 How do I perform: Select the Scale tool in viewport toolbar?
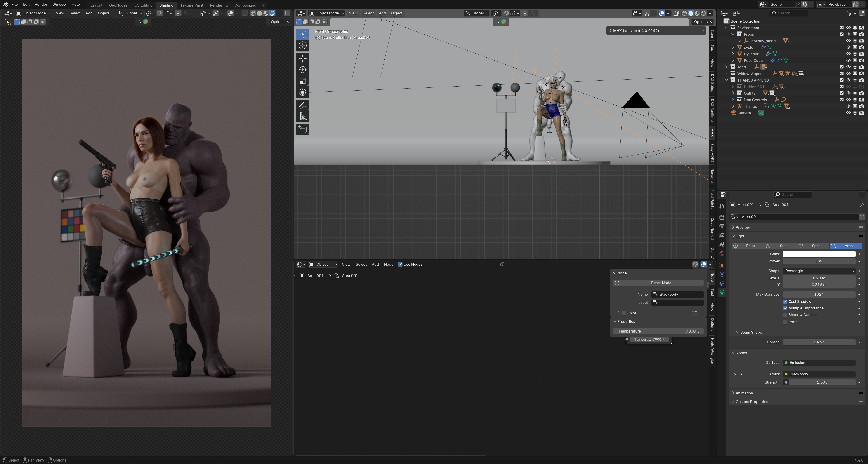coord(302,81)
